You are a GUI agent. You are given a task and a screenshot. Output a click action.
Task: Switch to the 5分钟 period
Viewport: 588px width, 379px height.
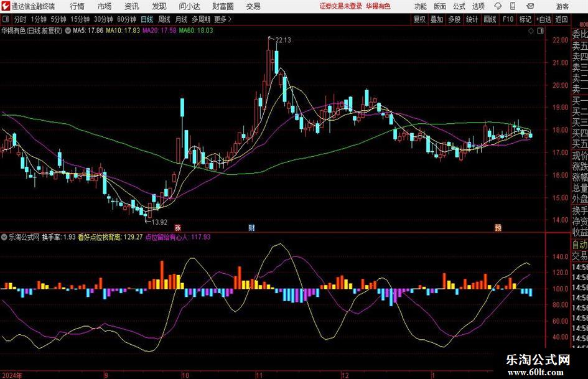pos(58,19)
